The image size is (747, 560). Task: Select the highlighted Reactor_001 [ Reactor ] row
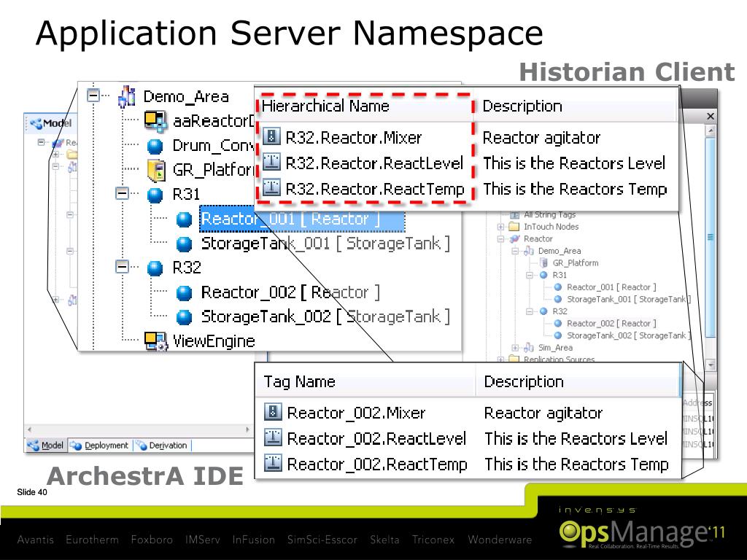tap(302, 219)
